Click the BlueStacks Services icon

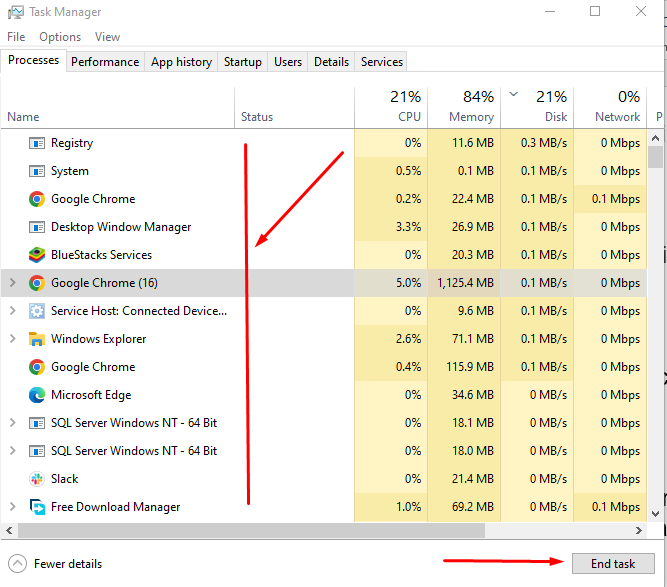[x=37, y=255]
